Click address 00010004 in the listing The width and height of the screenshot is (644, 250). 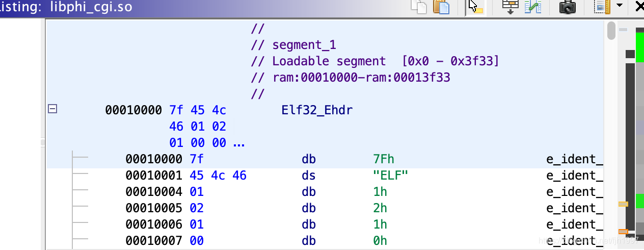click(153, 192)
